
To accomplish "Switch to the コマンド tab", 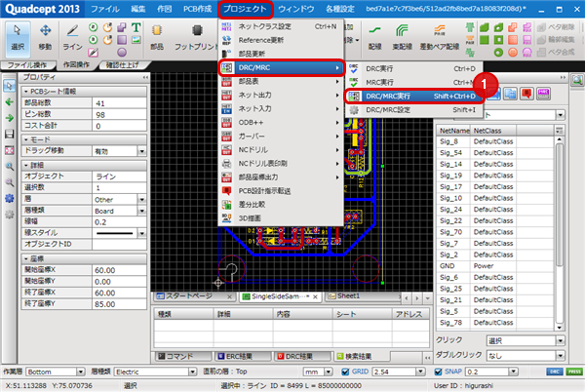I will (x=183, y=356).
